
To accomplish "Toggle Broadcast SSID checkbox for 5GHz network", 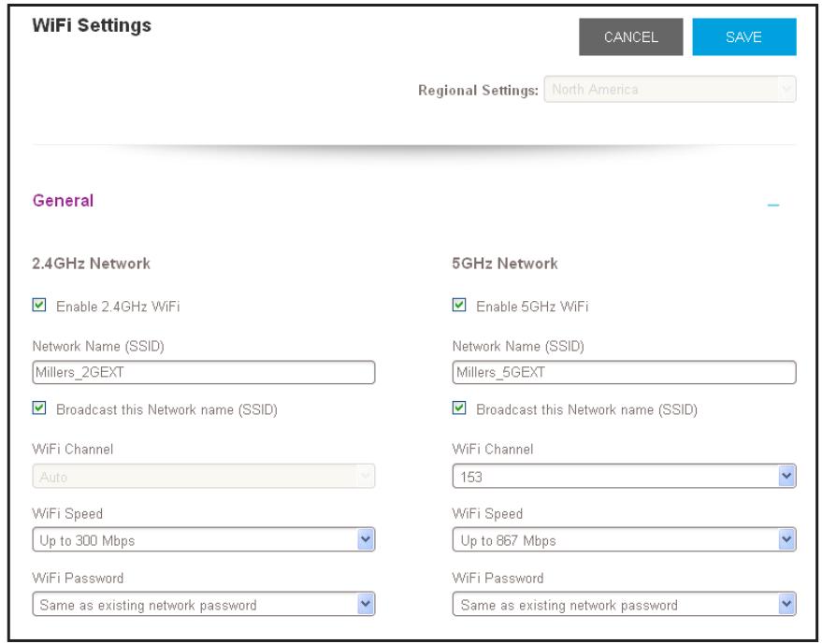I will (459, 408).
